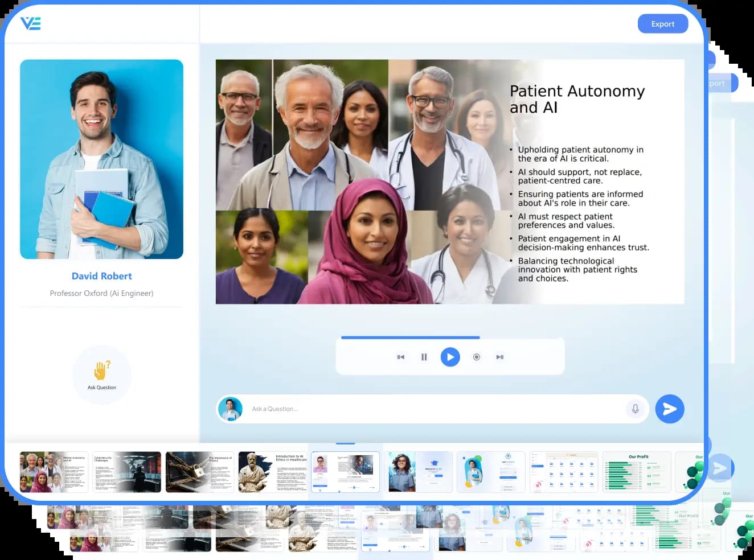This screenshot has height=560, width=754.
Task: Click the Ask a Question input field
Action: (433, 409)
